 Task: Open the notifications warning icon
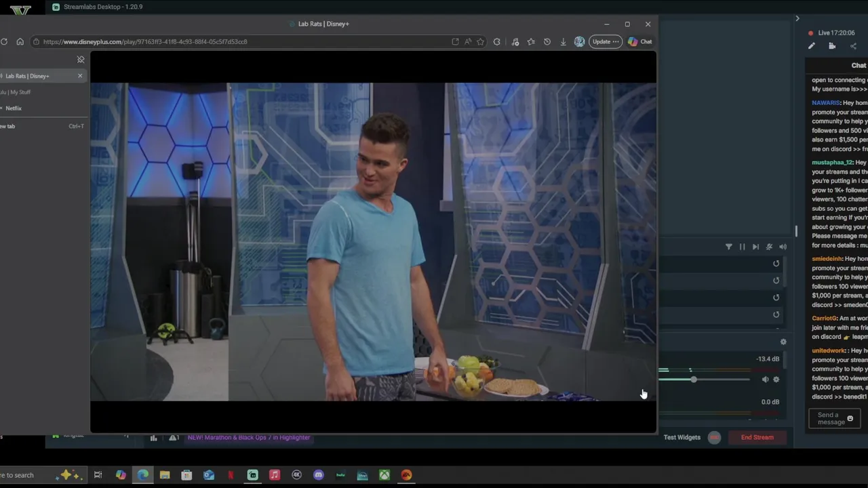click(174, 437)
